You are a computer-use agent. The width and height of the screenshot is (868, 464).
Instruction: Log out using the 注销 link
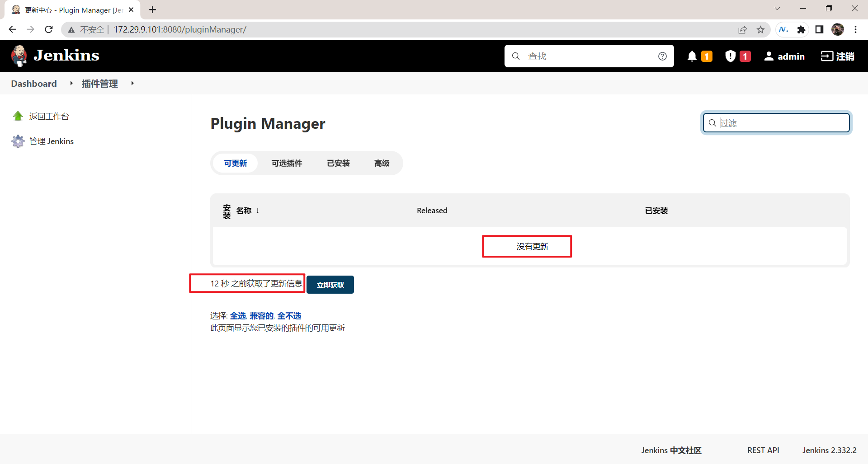[x=838, y=56]
